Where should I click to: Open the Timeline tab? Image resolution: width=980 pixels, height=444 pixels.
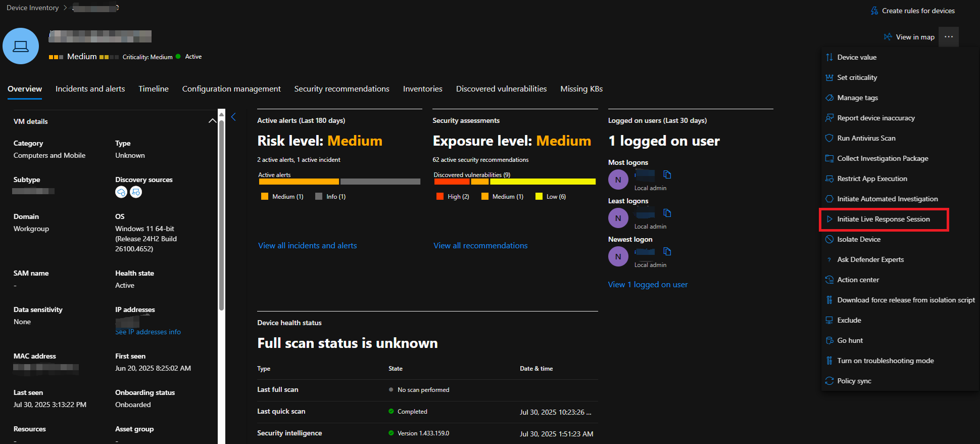coord(154,89)
